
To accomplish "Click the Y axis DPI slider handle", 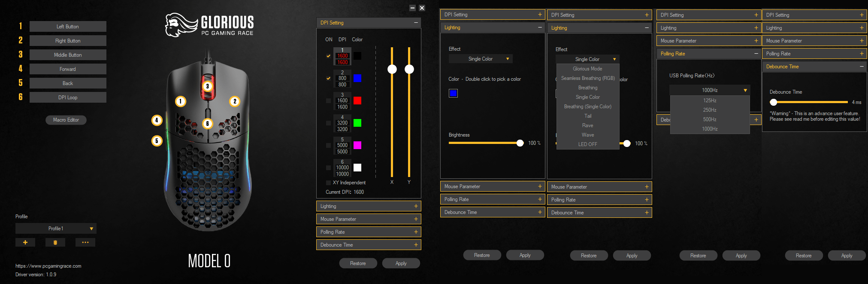I will pos(409,69).
